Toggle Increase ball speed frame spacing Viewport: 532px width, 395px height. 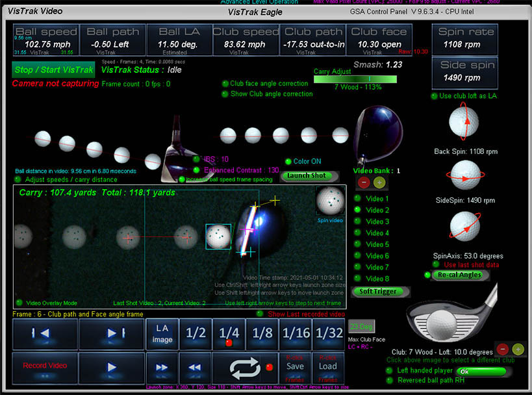182,179
